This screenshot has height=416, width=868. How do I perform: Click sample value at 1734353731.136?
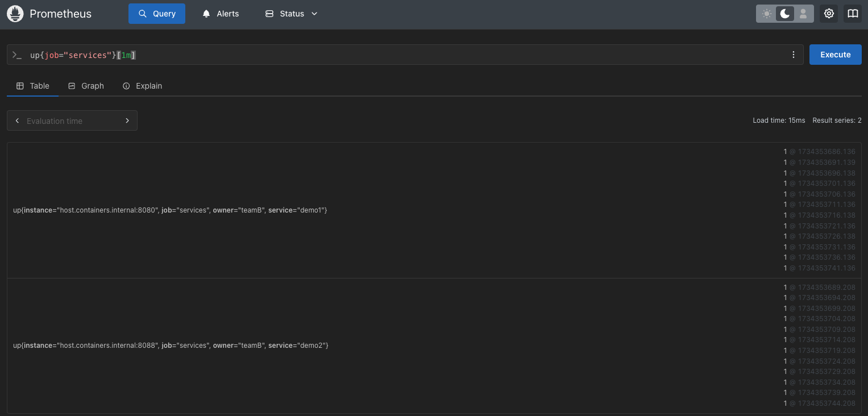tap(819, 247)
